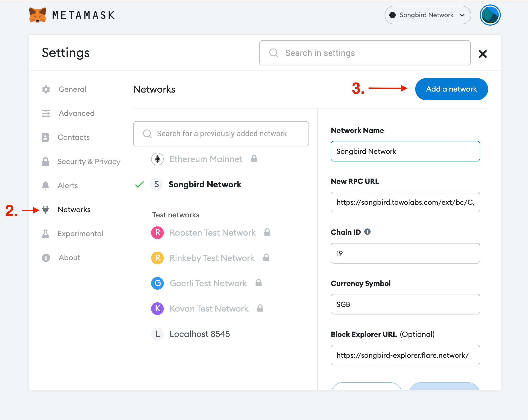The image size is (528, 420).
Task: Click the General gear icon
Action: pyautogui.click(x=46, y=89)
